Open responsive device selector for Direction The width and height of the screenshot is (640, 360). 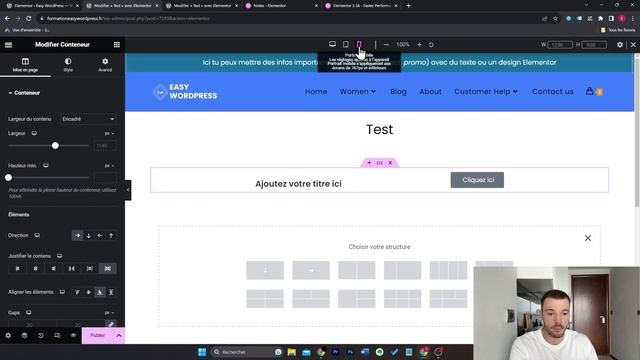pyautogui.click(x=37, y=236)
